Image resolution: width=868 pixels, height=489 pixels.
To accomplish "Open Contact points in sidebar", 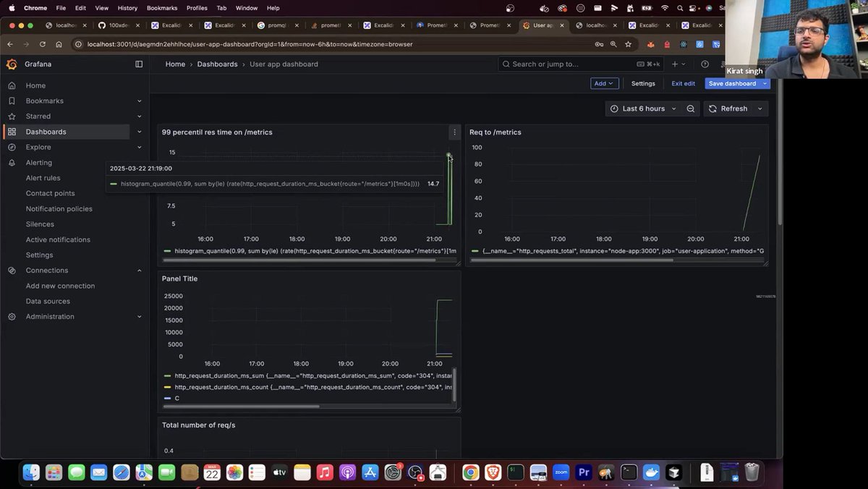I will (51, 194).
